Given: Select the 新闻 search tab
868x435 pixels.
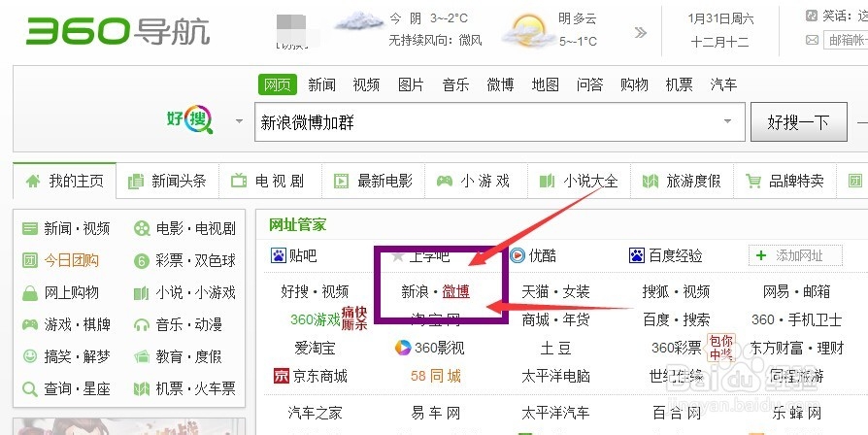Looking at the screenshot, I should point(322,84).
